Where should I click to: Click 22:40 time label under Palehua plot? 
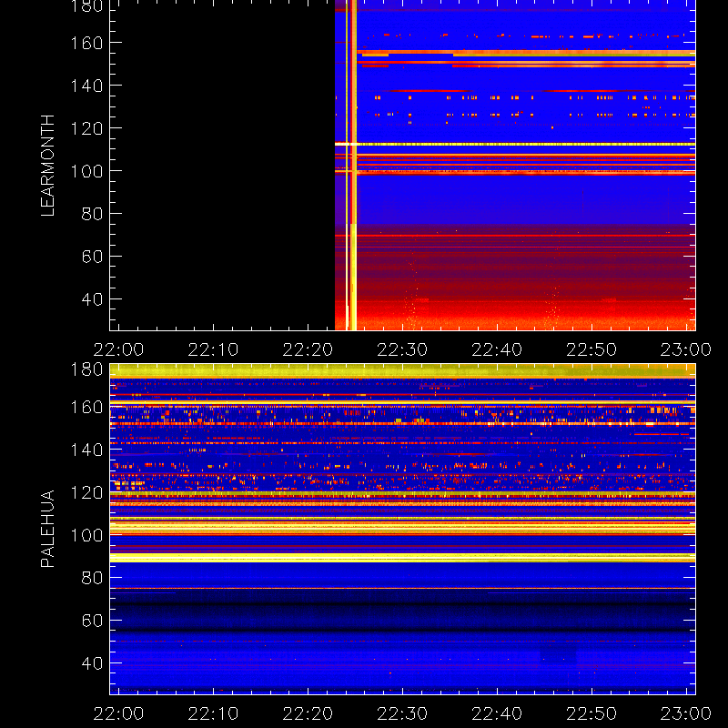(497, 713)
